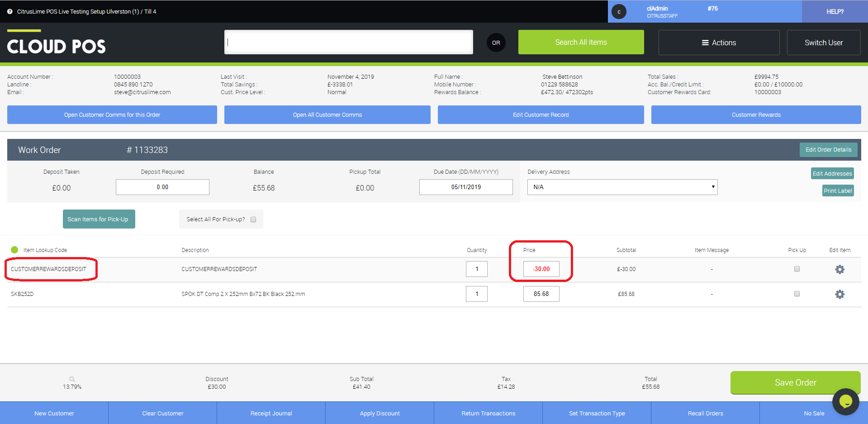Click the help question mark icon
Screen dimensions: 868x424
9,11
